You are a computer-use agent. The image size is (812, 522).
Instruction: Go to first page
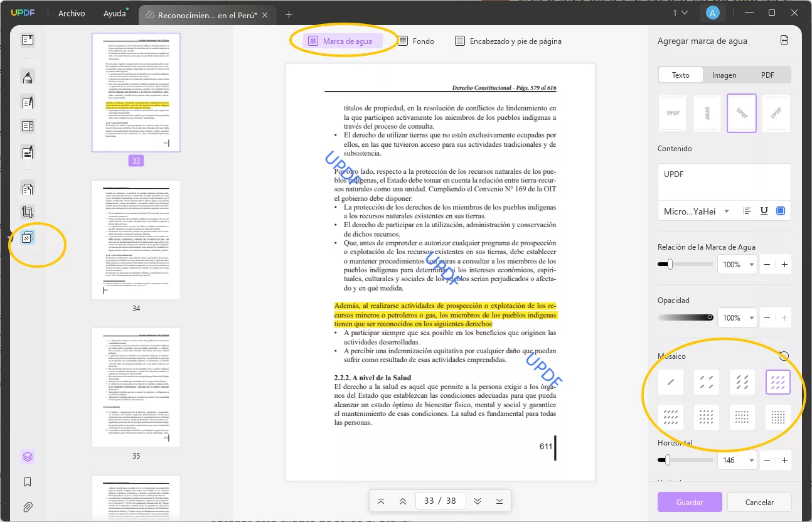[381, 501]
